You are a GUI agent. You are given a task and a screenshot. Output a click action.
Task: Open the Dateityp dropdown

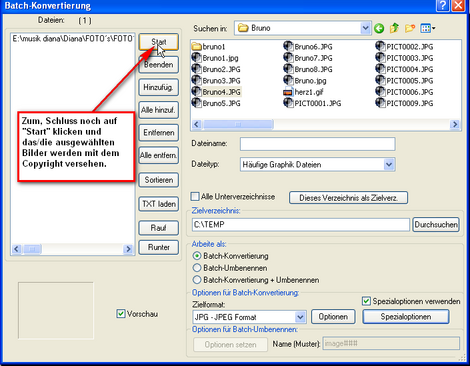click(x=389, y=164)
